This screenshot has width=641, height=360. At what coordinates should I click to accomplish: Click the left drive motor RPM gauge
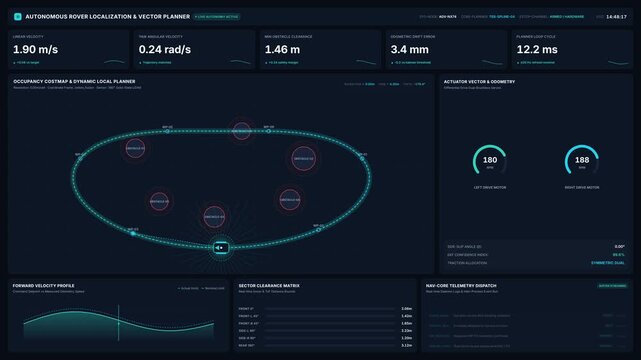[490, 160]
